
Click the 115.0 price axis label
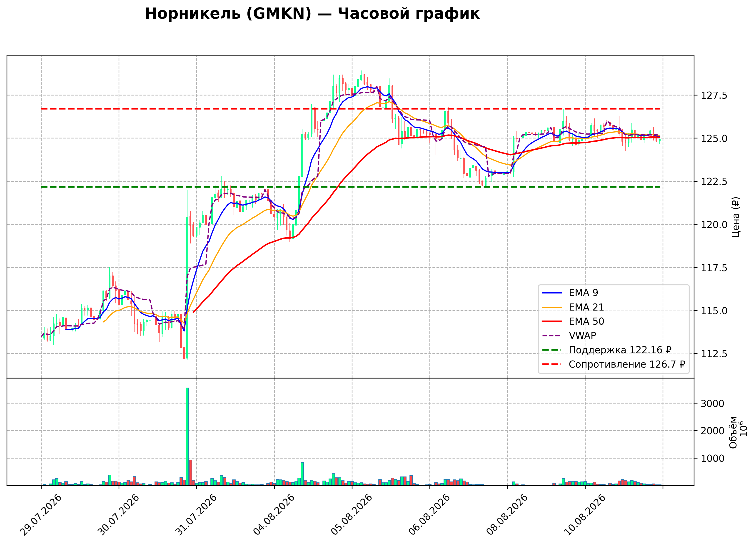714,311
